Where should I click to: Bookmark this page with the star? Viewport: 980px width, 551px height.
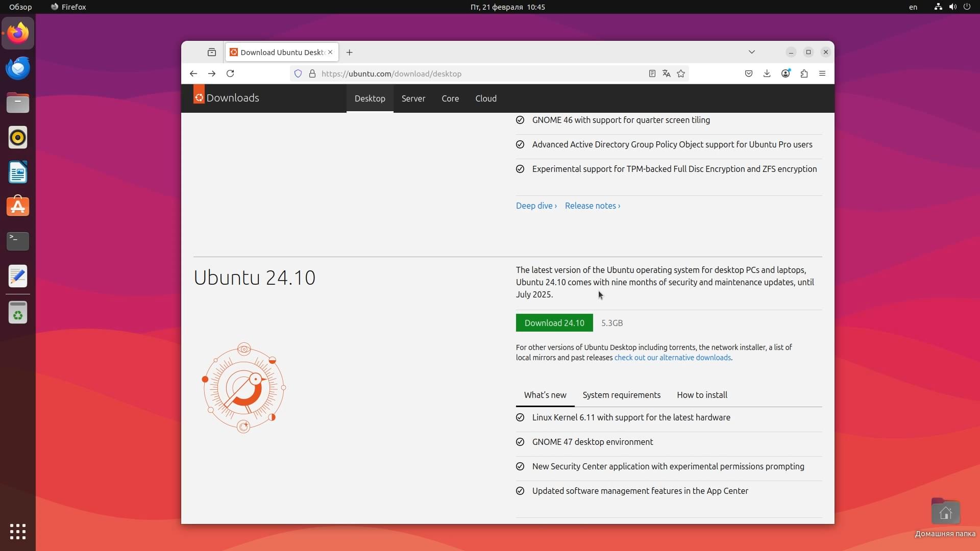point(681,73)
